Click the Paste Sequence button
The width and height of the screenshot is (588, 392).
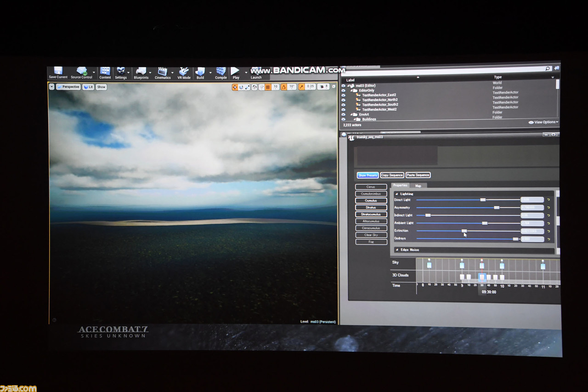click(418, 175)
